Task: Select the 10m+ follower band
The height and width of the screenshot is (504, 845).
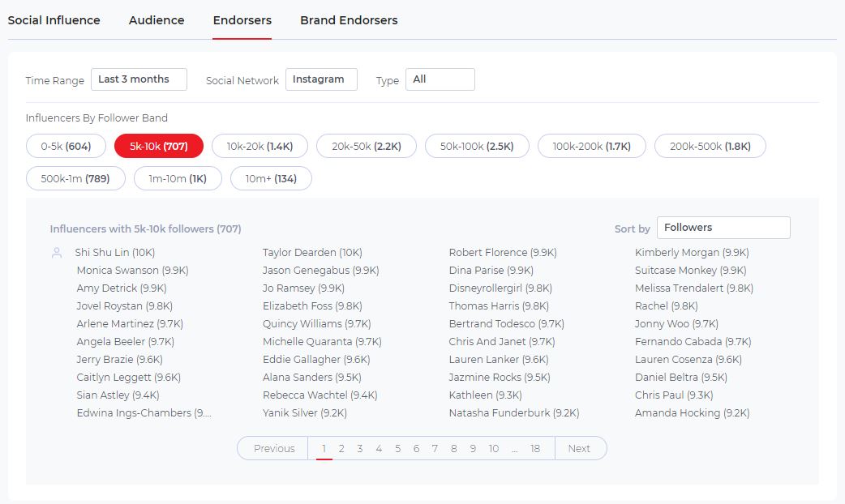Action: coord(272,178)
